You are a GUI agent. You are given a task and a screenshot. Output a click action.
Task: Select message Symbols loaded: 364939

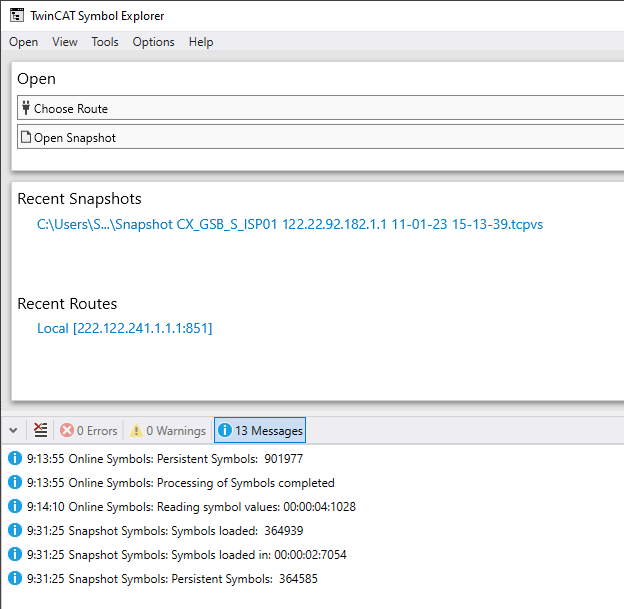coord(165,531)
